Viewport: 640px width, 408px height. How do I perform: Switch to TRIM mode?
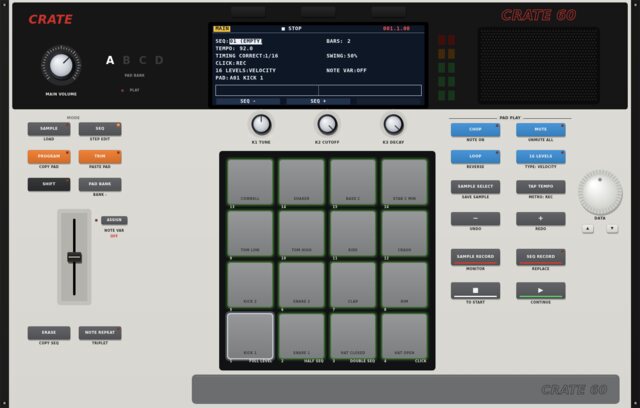pos(100,157)
